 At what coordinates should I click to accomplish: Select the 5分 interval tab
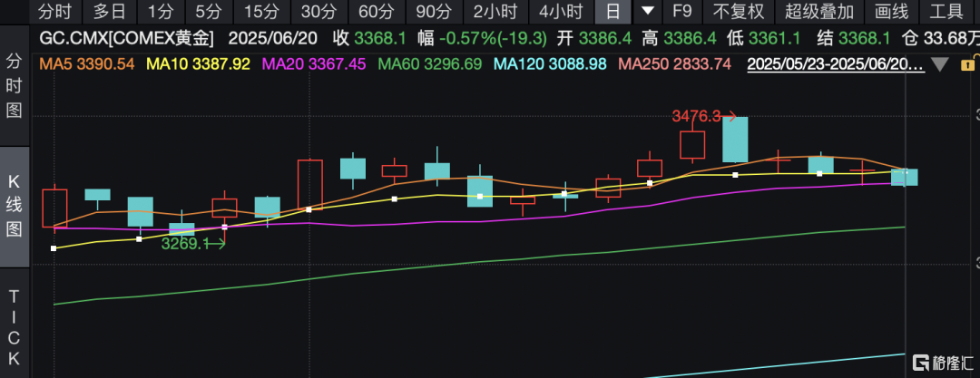click(208, 11)
